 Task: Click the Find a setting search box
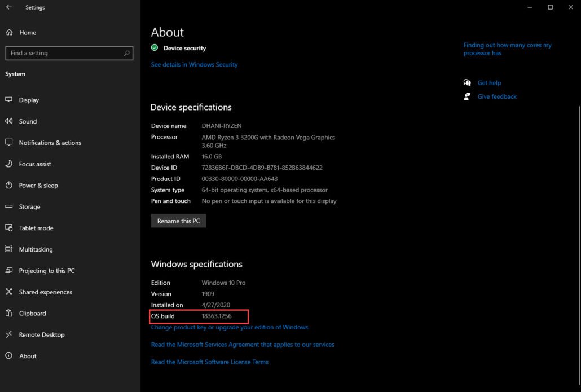click(69, 53)
